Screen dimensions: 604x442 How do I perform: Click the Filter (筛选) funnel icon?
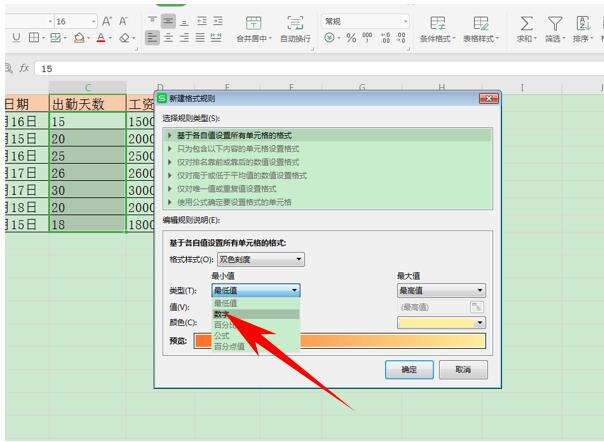(555, 24)
